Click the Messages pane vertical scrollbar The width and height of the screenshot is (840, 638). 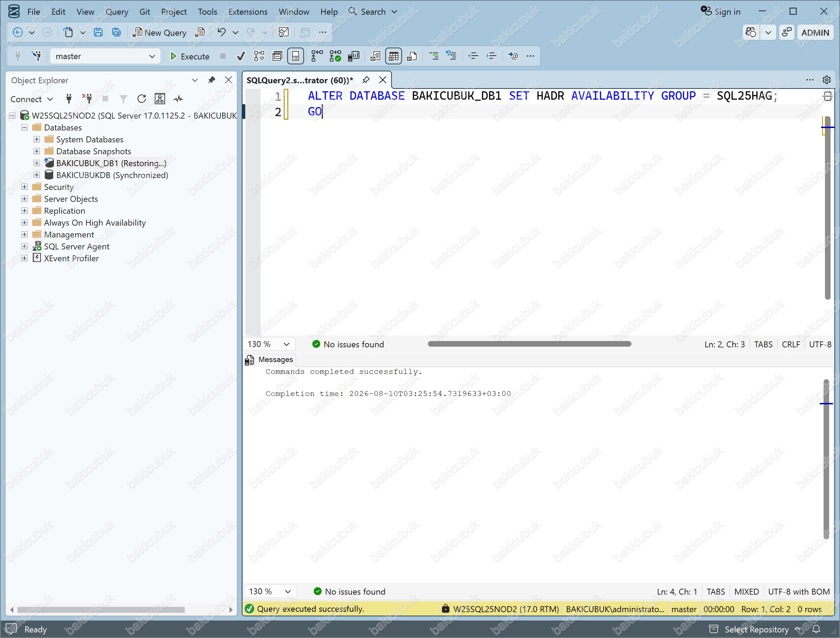click(826, 459)
